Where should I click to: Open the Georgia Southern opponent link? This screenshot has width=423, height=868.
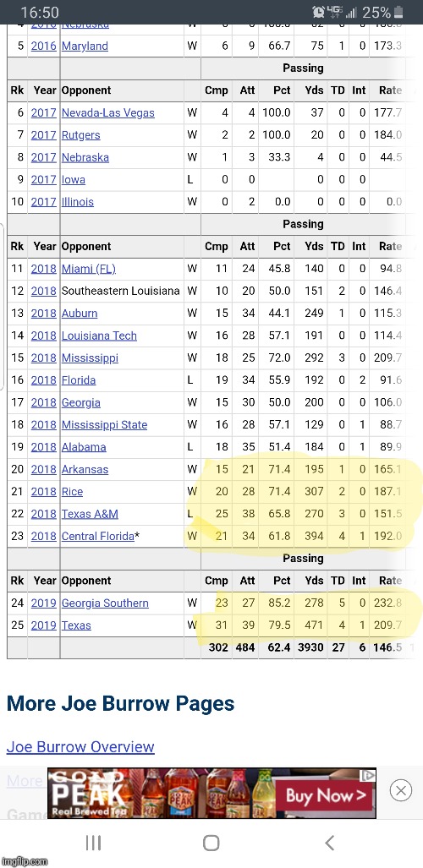(x=105, y=603)
